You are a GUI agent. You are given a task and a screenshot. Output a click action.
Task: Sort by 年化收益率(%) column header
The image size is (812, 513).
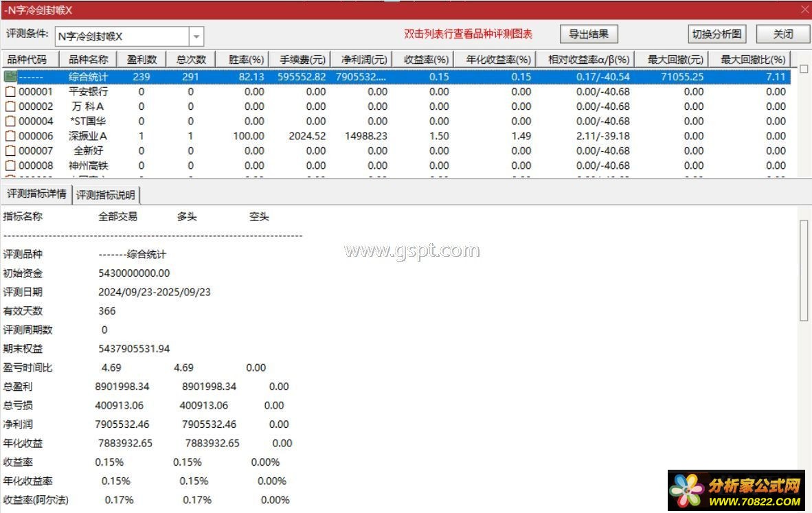(495, 60)
